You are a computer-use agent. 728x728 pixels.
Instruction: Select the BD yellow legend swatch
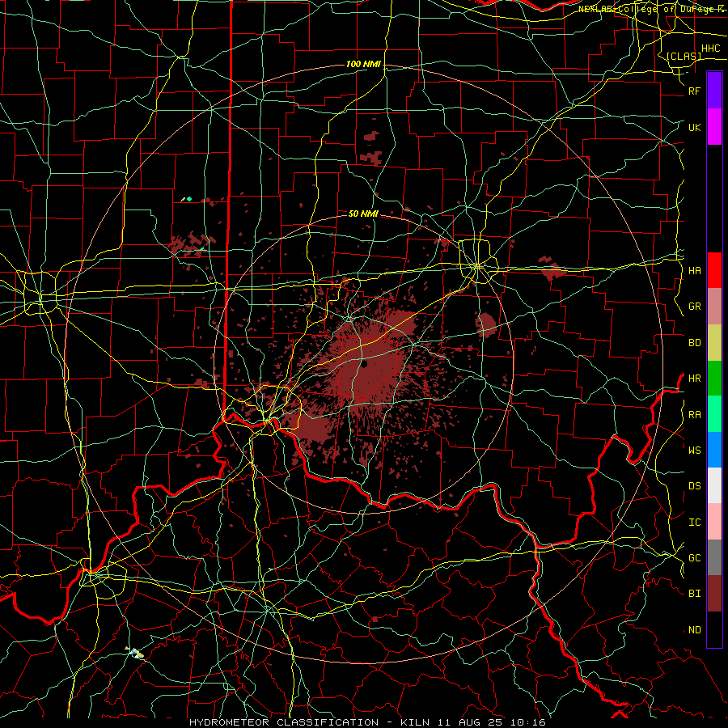click(x=714, y=342)
